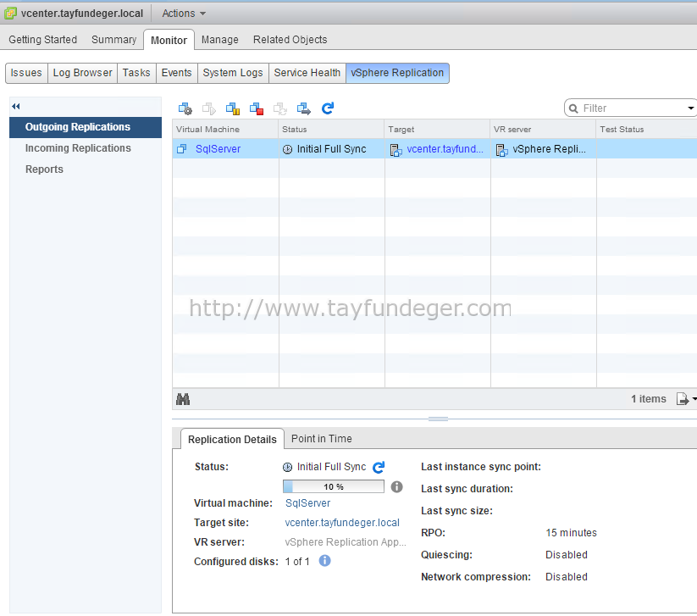Select Outgoing Replications in sidebar
The height and width of the screenshot is (616, 697).
click(86, 127)
